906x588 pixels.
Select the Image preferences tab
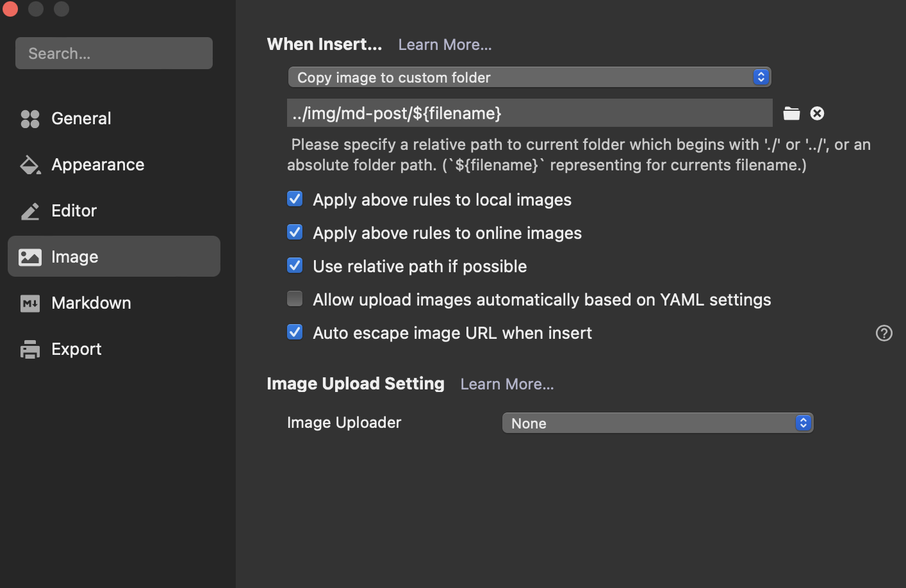114,256
